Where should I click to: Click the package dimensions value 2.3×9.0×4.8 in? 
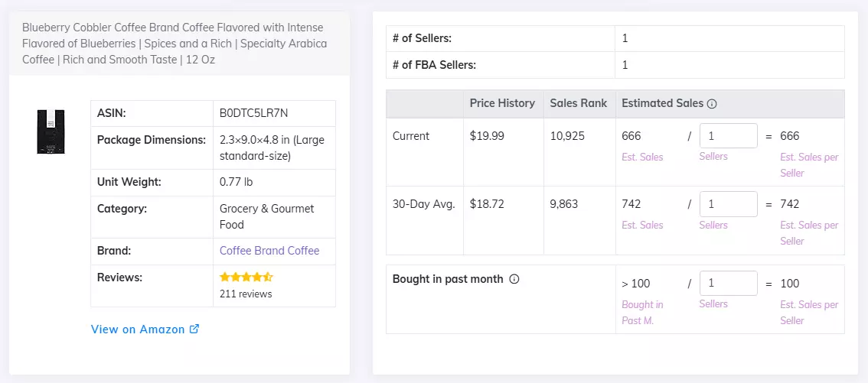[x=272, y=148]
